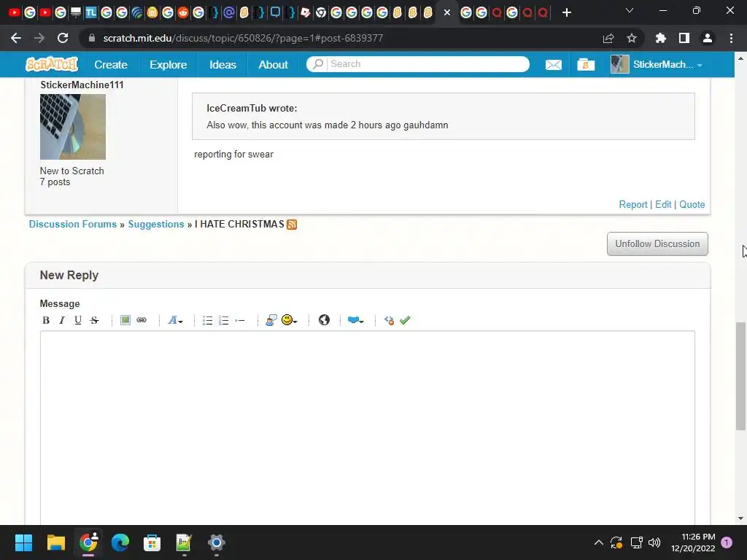Open Chrome three-dot menu
747x560 pixels.
click(731, 38)
